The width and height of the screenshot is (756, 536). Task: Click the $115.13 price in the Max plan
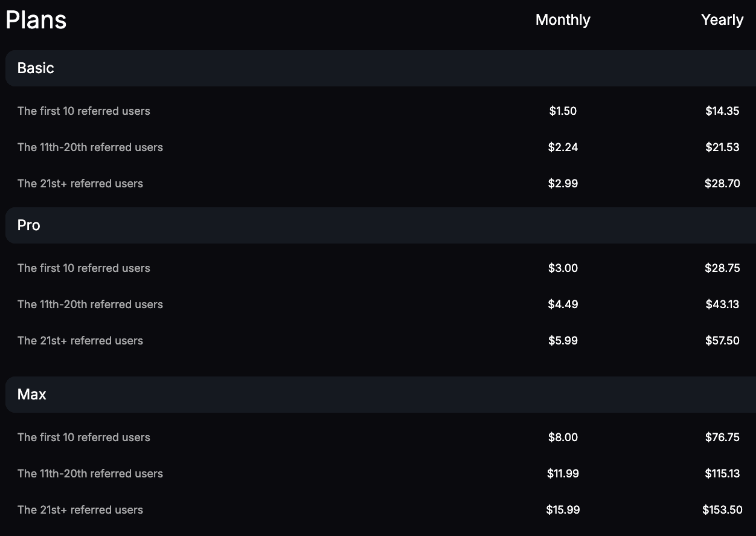pyautogui.click(x=722, y=473)
